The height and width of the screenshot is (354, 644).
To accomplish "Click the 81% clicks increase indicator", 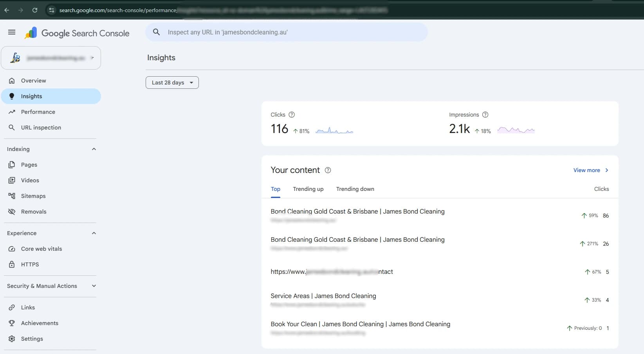I will (301, 131).
